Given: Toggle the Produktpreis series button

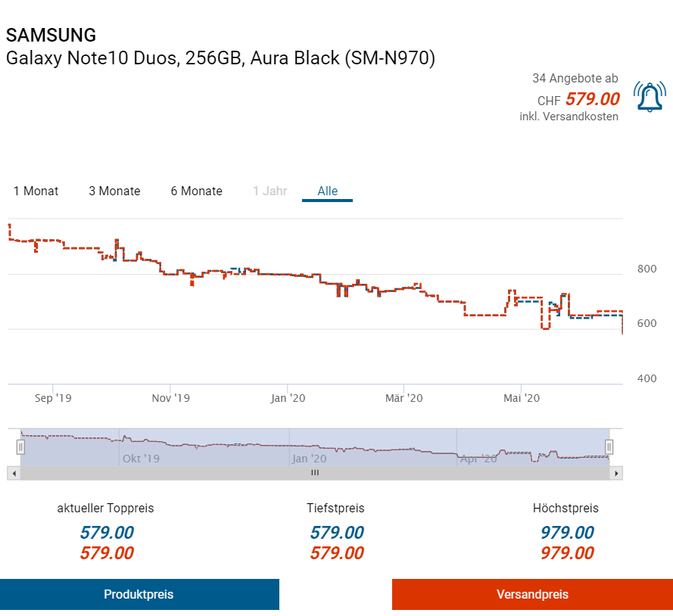Looking at the screenshot, I should [139, 594].
